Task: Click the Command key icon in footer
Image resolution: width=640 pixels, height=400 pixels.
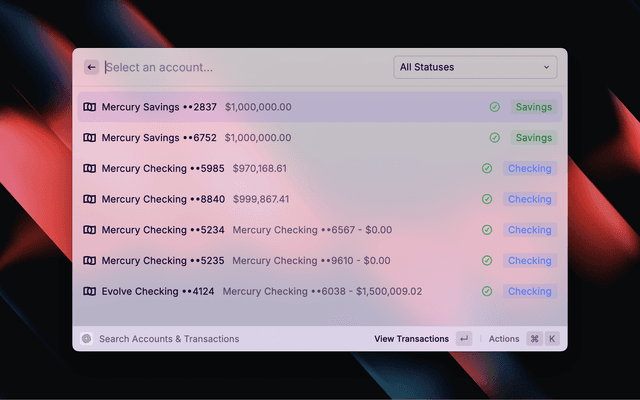Action: (534, 339)
